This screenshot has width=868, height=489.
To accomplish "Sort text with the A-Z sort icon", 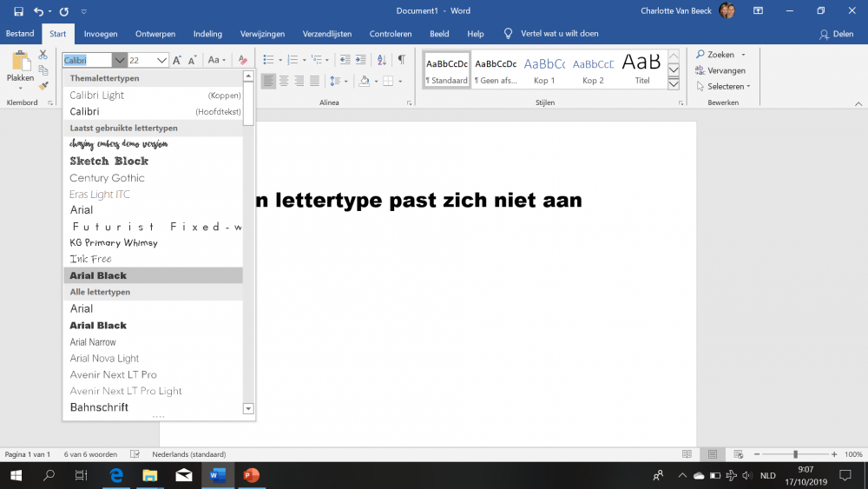I will tap(381, 60).
